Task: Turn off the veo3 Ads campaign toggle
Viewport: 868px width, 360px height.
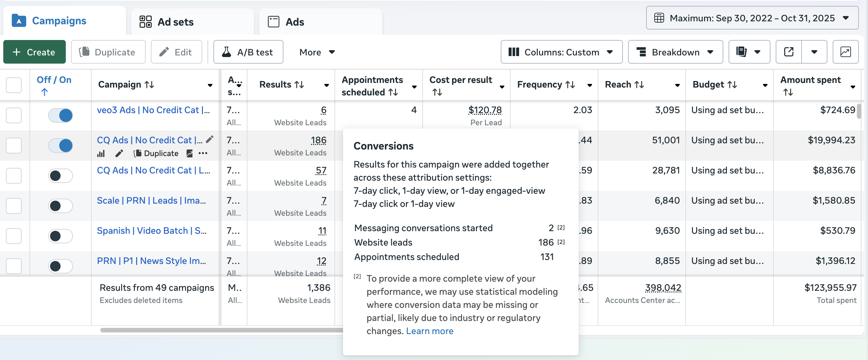Action: pos(61,115)
